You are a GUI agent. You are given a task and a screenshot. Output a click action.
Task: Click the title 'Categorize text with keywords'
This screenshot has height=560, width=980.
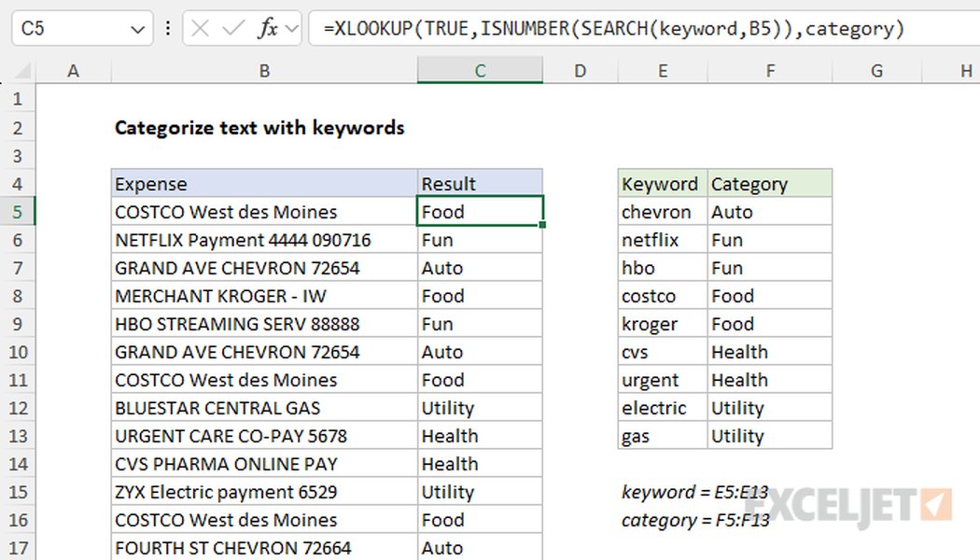point(259,128)
